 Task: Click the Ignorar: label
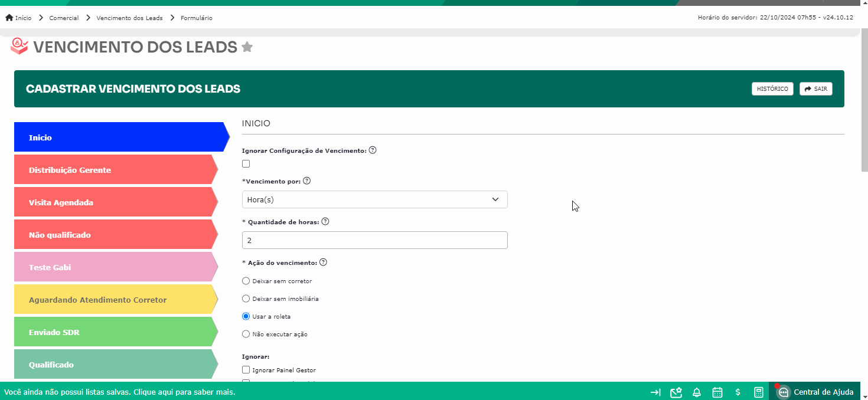[256, 356]
